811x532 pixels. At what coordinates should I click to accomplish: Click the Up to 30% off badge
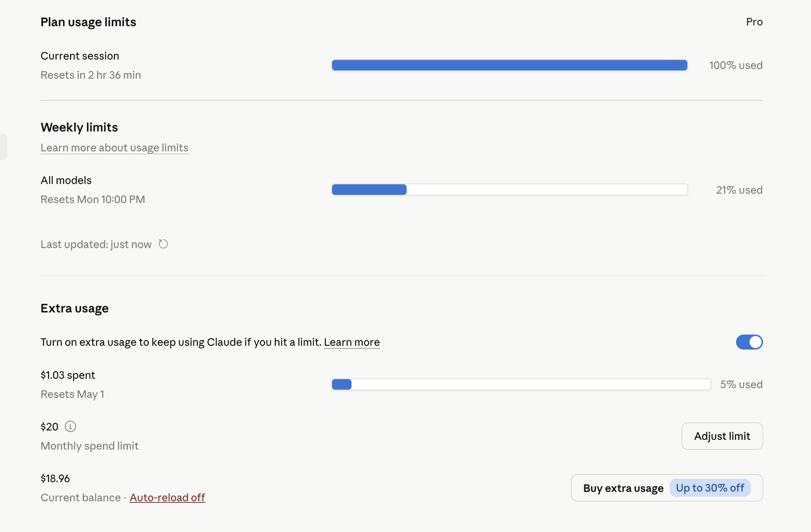point(710,488)
